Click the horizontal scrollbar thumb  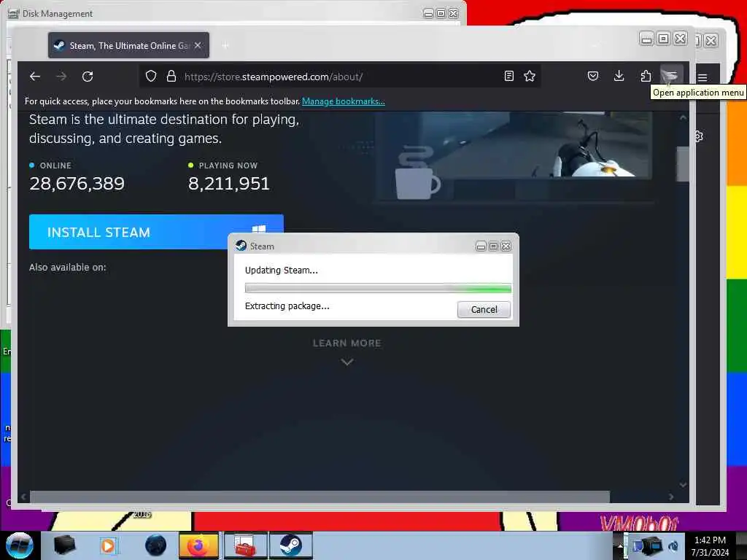pos(320,497)
